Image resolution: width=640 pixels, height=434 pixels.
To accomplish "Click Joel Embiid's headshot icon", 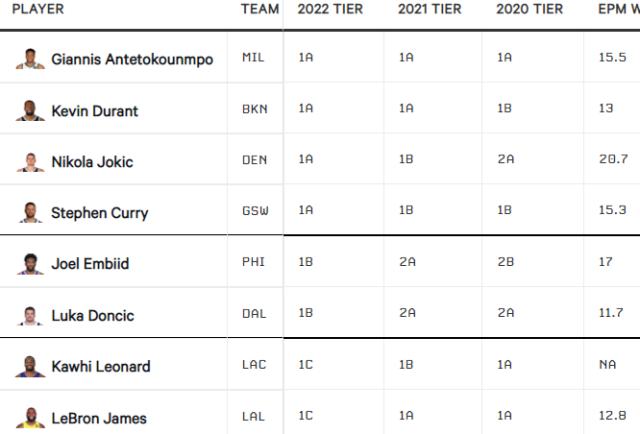I will tap(30, 264).
